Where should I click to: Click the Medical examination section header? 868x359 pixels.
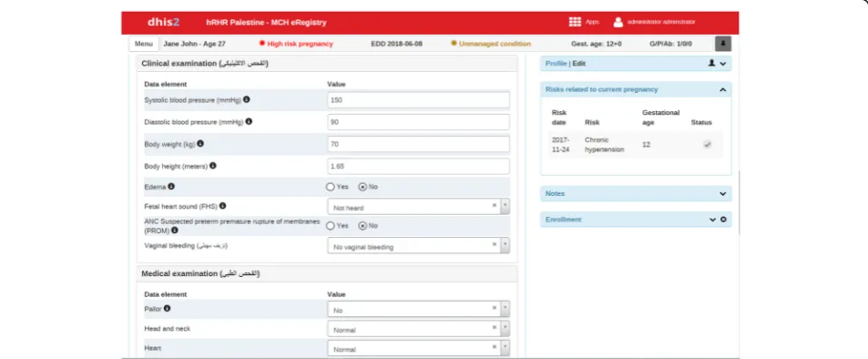click(327, 273)
